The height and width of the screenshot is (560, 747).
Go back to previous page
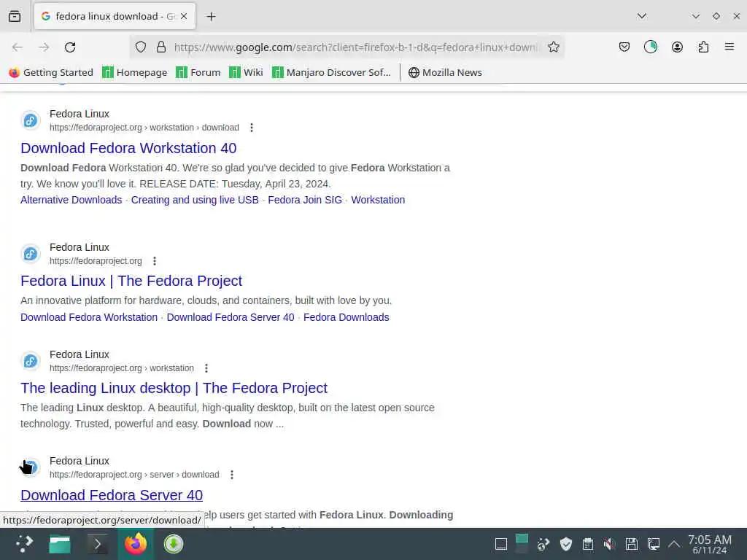(18, 47)
